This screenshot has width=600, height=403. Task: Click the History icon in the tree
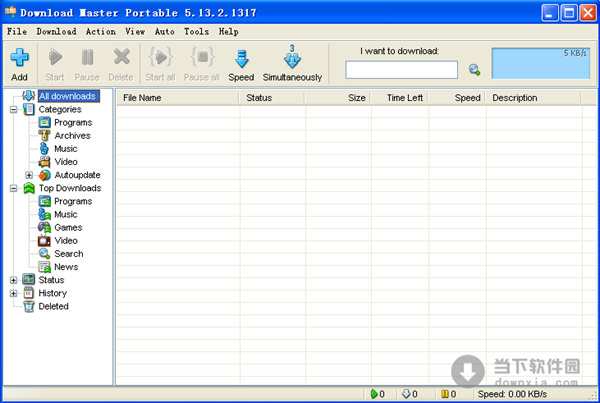pos(29,293)
